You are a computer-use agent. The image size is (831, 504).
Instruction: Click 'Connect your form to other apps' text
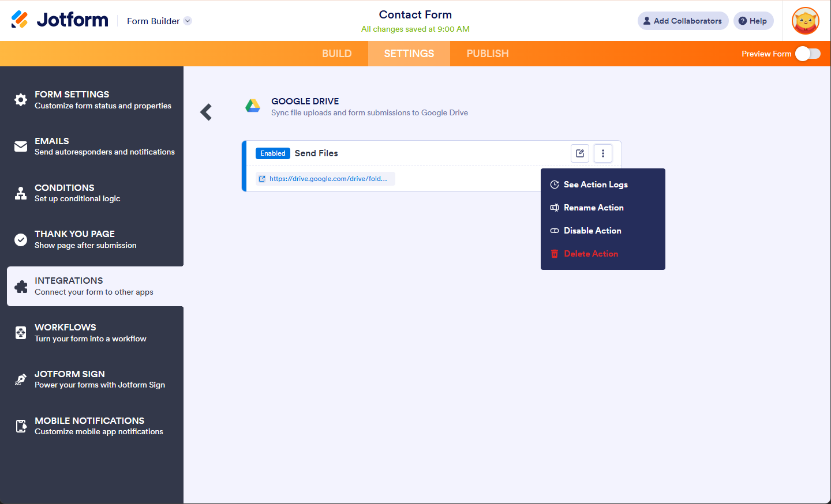(94, 292)
